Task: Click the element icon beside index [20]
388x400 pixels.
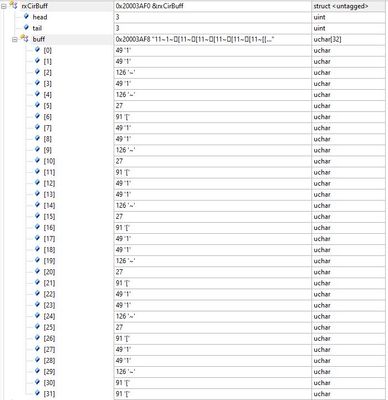Action: [x=37, y=271]
